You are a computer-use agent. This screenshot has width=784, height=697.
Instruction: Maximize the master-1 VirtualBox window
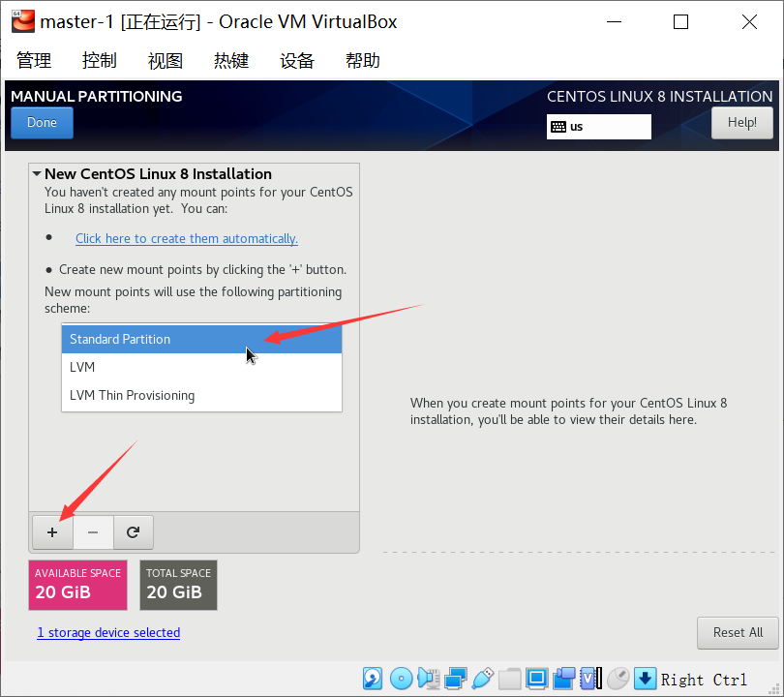point(681,22)
